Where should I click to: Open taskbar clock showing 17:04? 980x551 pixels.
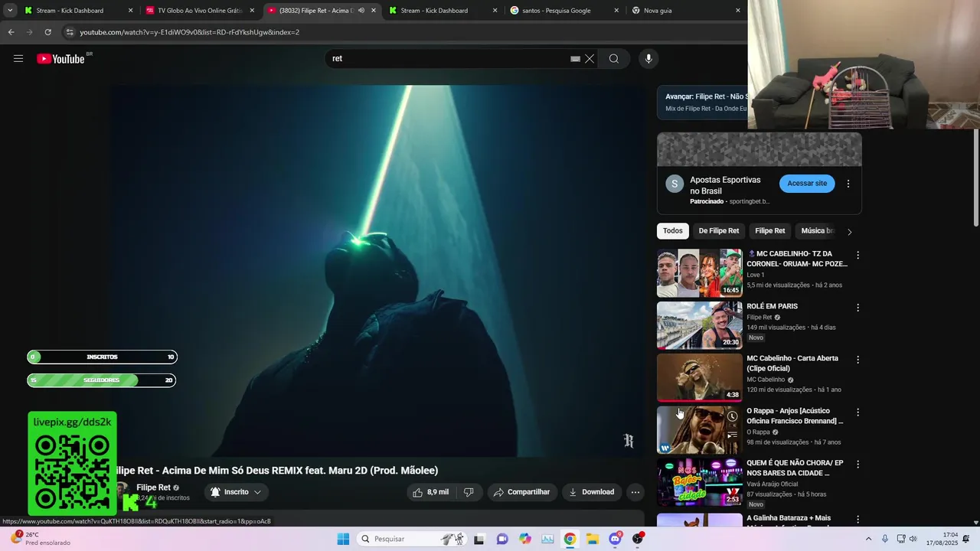coord(941,539)
